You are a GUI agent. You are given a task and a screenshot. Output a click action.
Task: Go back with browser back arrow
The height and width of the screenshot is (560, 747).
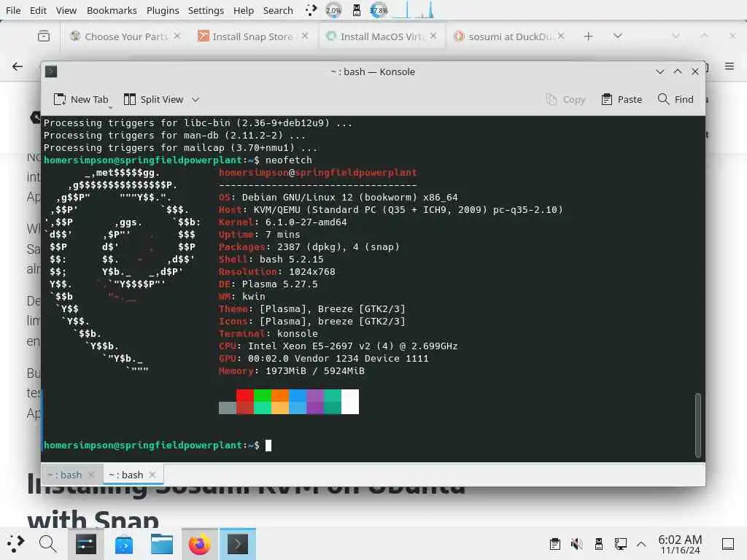18,66
